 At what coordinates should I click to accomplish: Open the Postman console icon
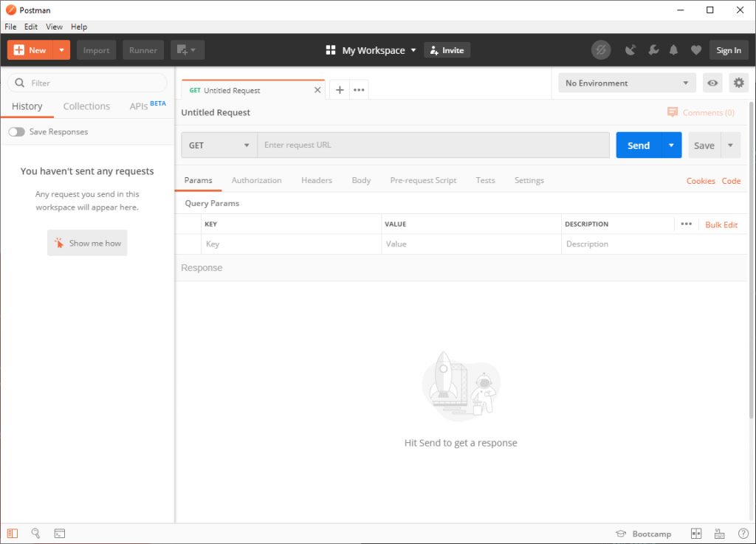pos(59,533)
